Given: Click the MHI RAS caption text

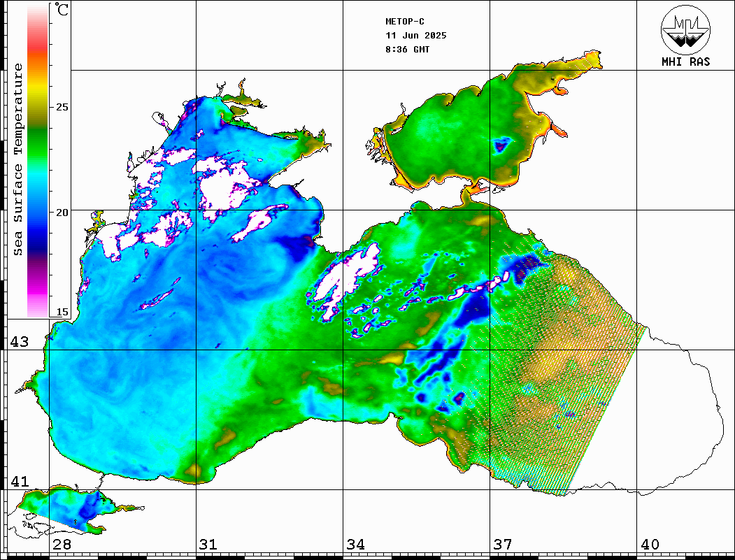Looking at the screenshot, I should point(686,62).
